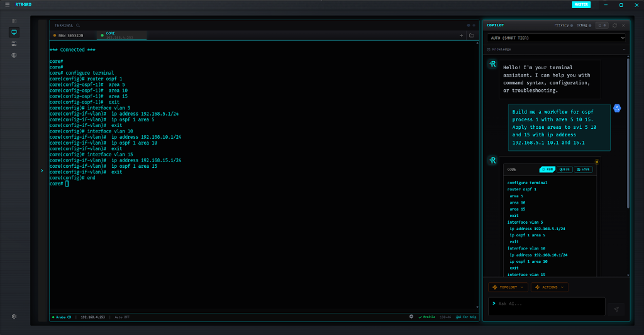Click inside the Ask AI input field

point(547,306)
